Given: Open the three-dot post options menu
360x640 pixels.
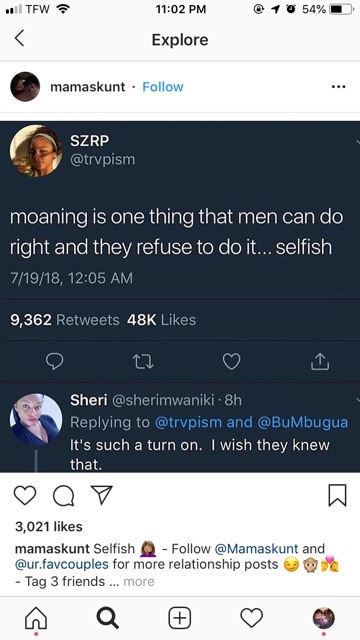Looking at the screenshot, I should [338, 87].
